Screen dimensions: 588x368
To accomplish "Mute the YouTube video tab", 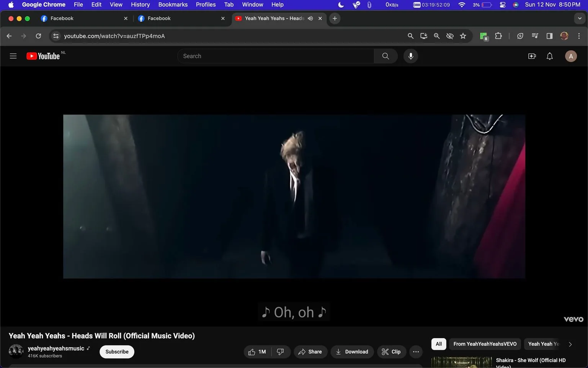I will tap(310, 18).
